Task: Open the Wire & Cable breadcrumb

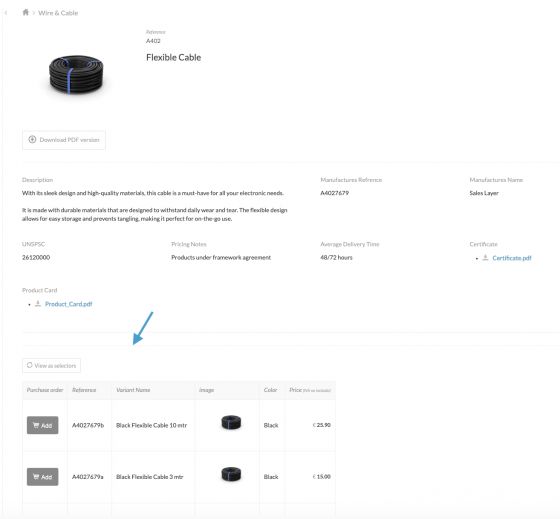Action: 58,13
